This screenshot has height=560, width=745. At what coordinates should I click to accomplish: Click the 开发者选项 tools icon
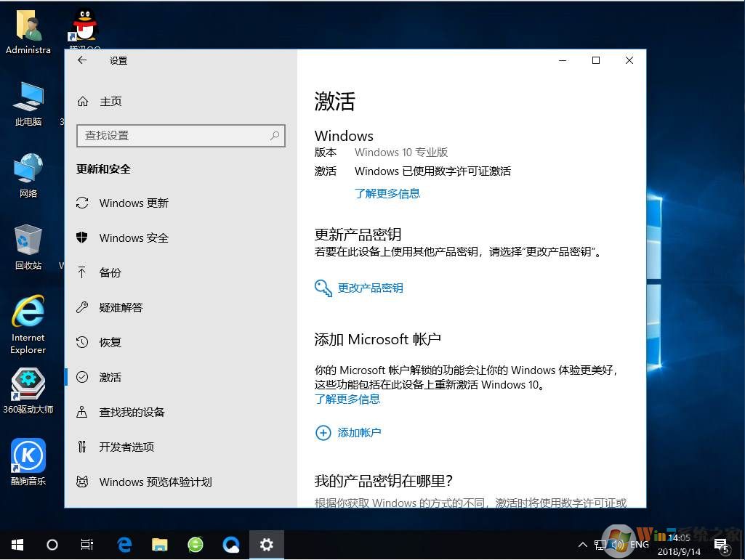click(x=82, y=447)
